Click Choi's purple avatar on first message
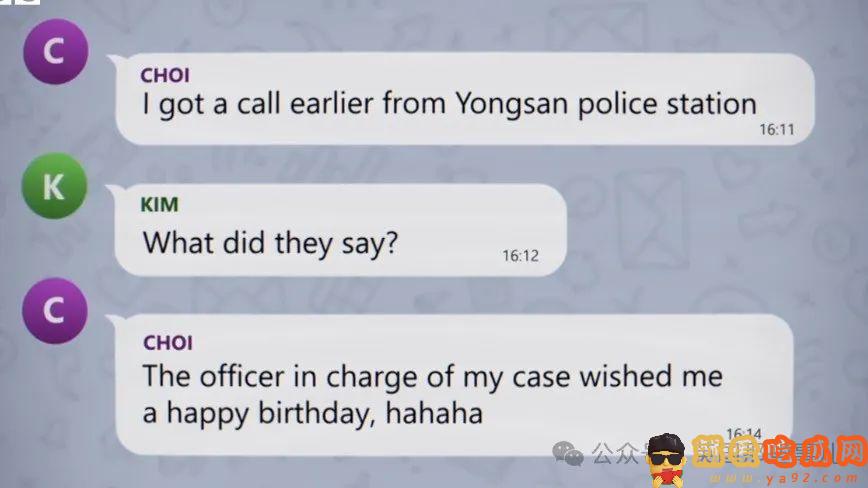This screenshot has width=868, height=488. click(55, 51)
